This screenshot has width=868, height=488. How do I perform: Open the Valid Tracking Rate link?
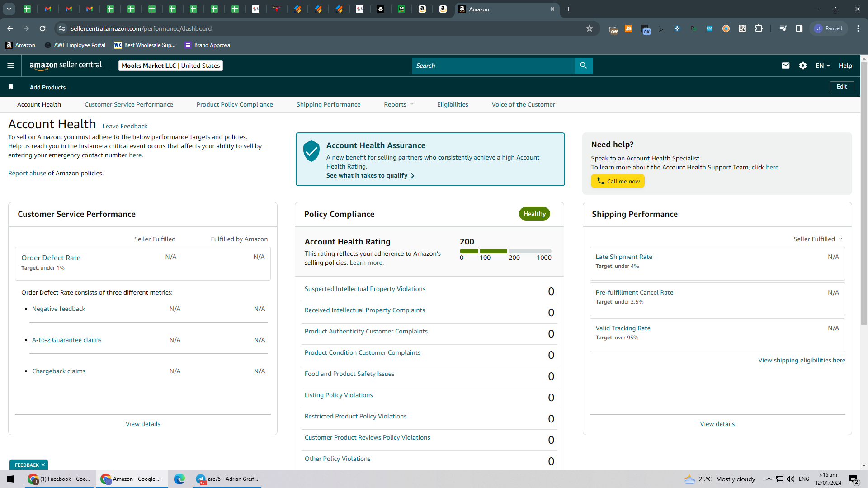623,328
